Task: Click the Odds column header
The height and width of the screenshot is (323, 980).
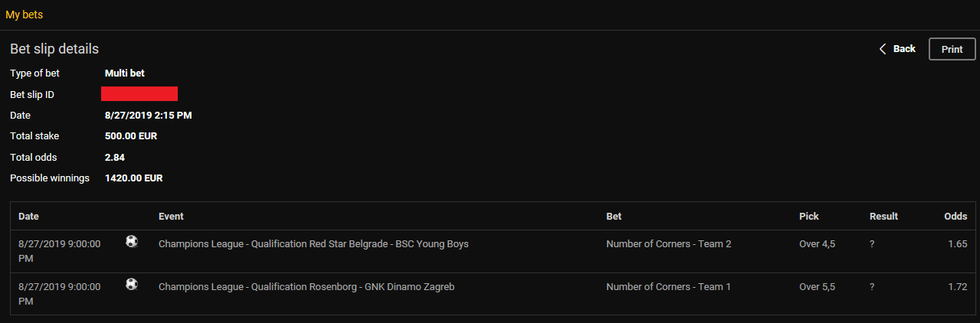Action: tap(955, 217)
